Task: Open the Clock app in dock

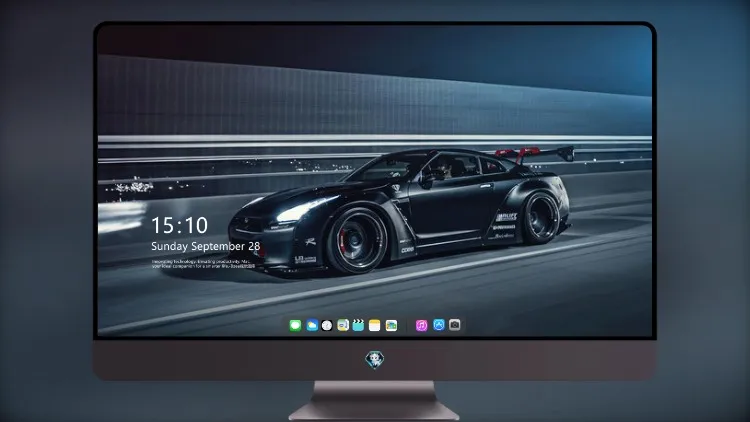Action: [x=327, y=326]
